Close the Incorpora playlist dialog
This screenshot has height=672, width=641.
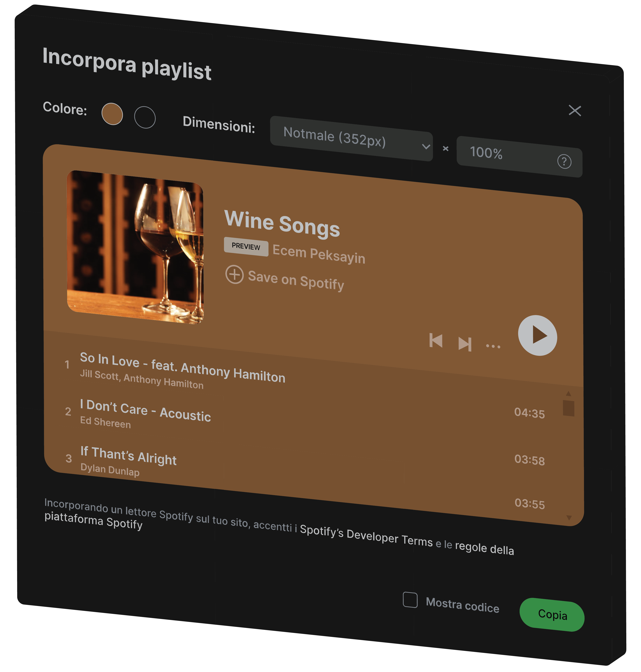pos(575,110)
